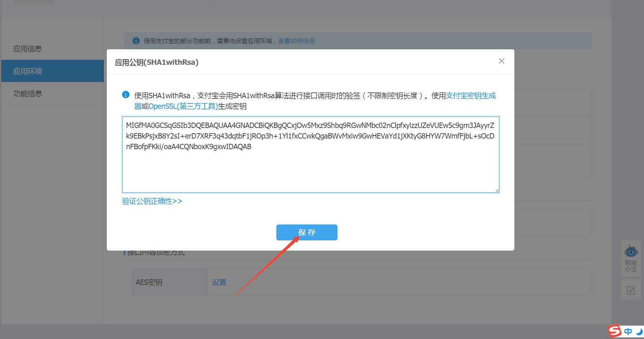Click the Sogou input method S icon
Image resolution: width=644 pixels, height=339 pixels.
[615, 331]
